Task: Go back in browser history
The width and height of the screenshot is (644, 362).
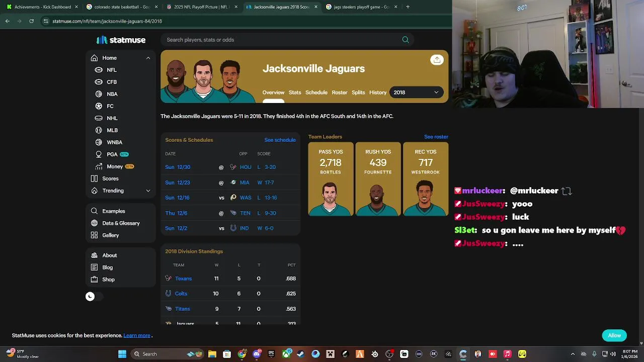Action: click(x=8, y=21)
